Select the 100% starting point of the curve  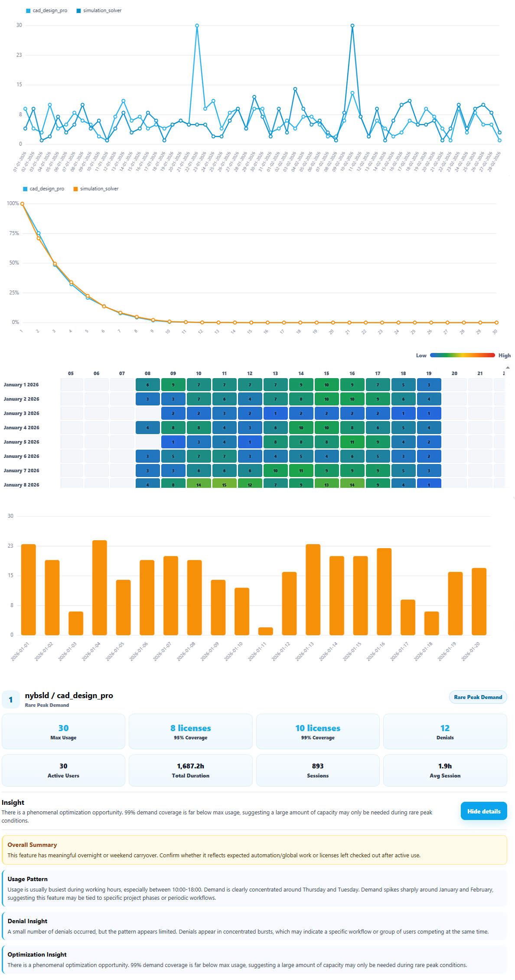click(22, 203)
